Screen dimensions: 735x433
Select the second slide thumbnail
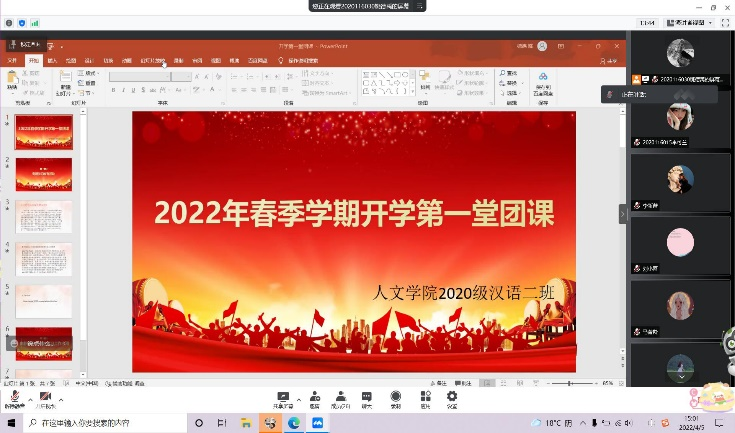43,174
